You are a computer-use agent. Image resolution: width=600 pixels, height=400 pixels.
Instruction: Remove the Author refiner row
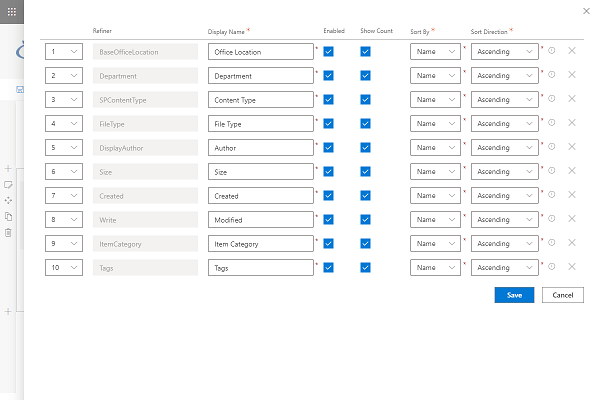pos(572,147)
